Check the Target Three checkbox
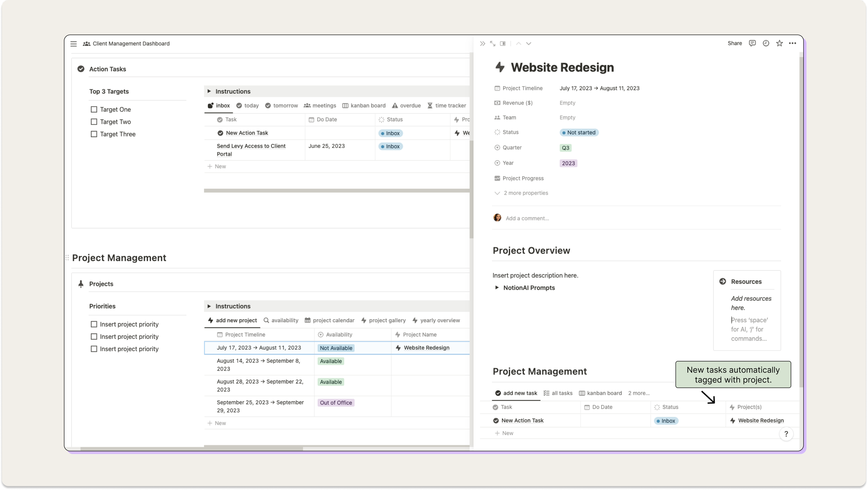Screen dimensions: 868x490 (x=94, y=134)
